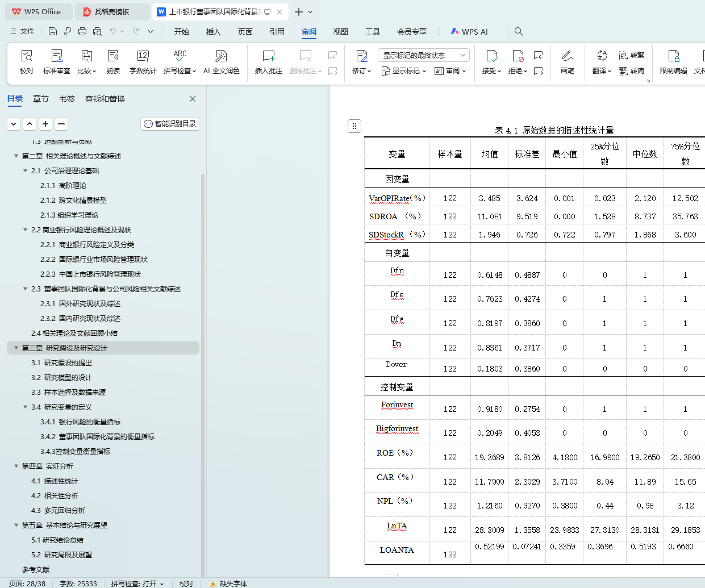Click the VarOPIRate(%) table cell
The height and width of the screenshot is (588, 705).
[x=397, y=198]
